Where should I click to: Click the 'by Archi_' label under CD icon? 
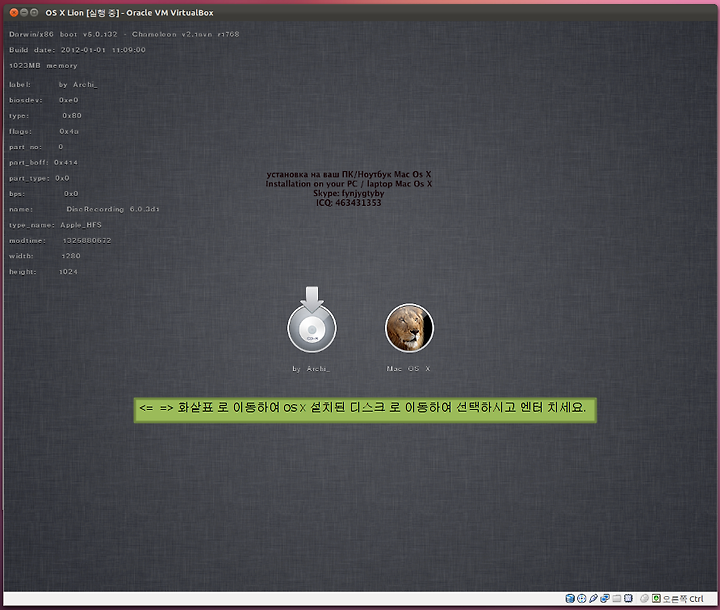tap(311, 368)
